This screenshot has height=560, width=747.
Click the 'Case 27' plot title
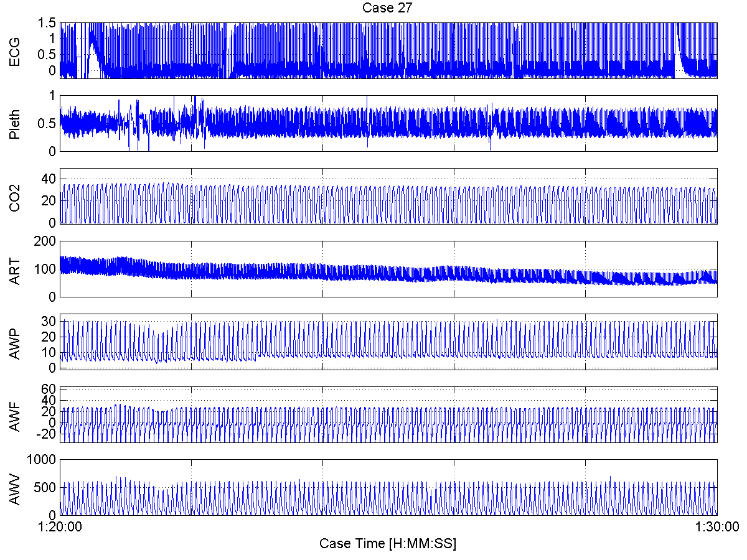(x=388, y=7)
